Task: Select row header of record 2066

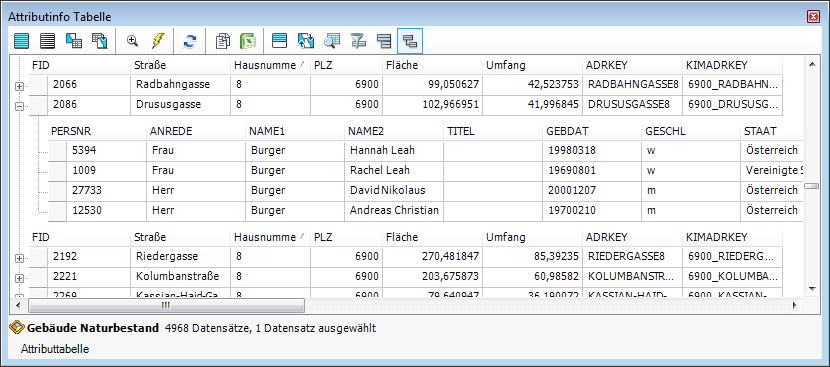Action: (38, 85)
